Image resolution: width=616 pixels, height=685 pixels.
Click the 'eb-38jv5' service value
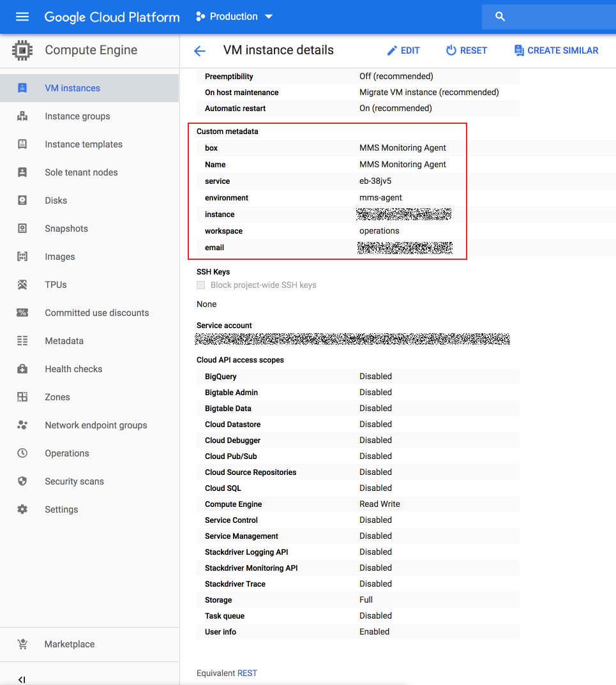pyautogui.click(x=375, y=181)
